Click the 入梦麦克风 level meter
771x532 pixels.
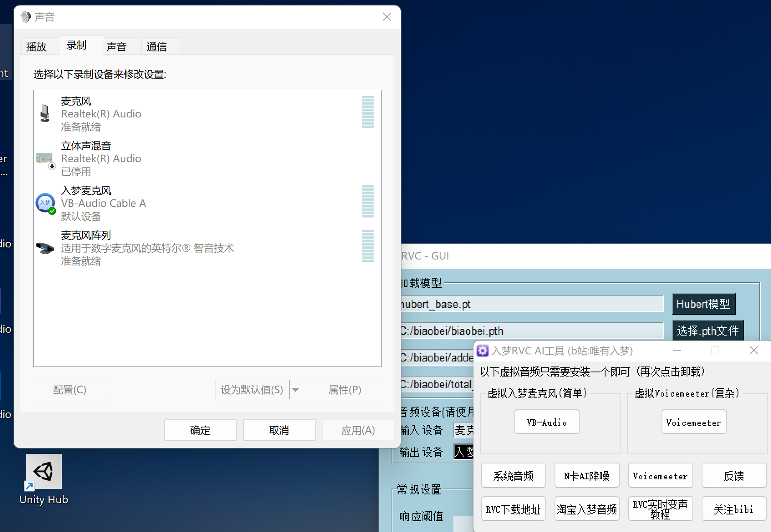point(368,201)
